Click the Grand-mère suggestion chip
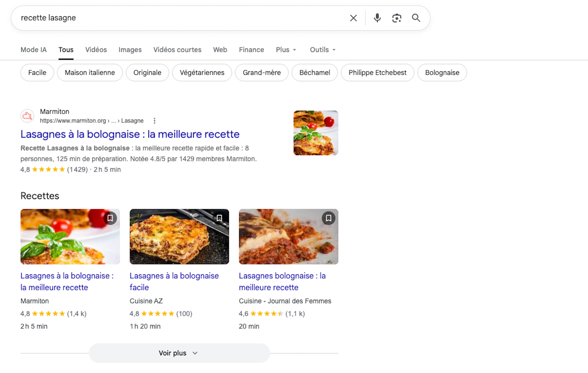588x373 pixels. click(262, 73)
